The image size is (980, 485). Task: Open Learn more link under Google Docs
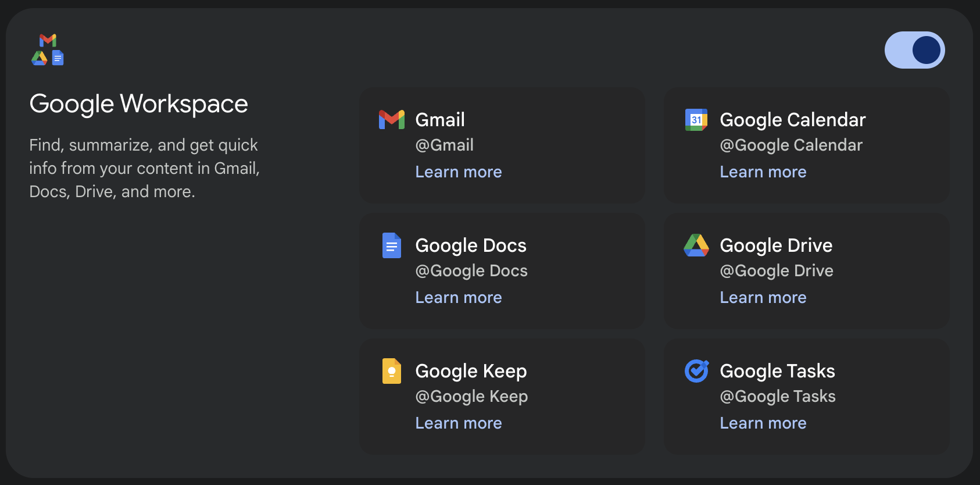coord(459,298)
